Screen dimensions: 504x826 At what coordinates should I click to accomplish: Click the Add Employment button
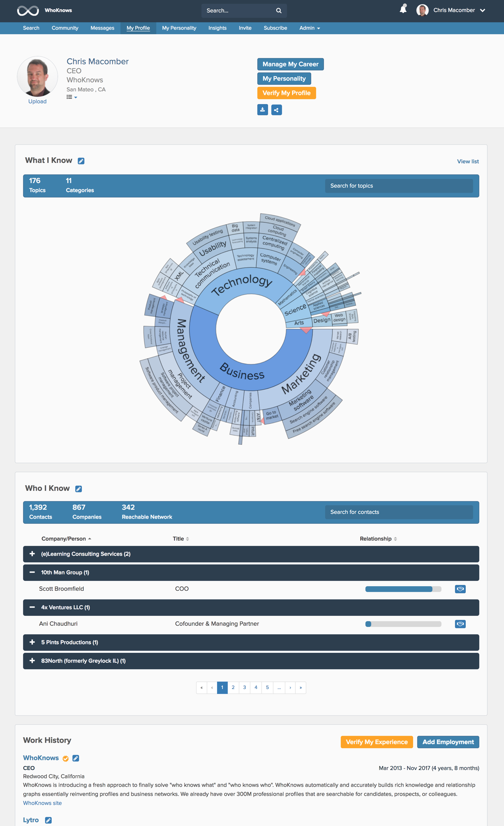448,742
